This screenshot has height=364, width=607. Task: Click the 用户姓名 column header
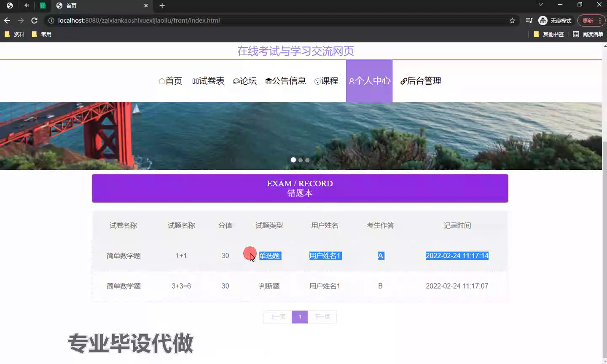325,225
